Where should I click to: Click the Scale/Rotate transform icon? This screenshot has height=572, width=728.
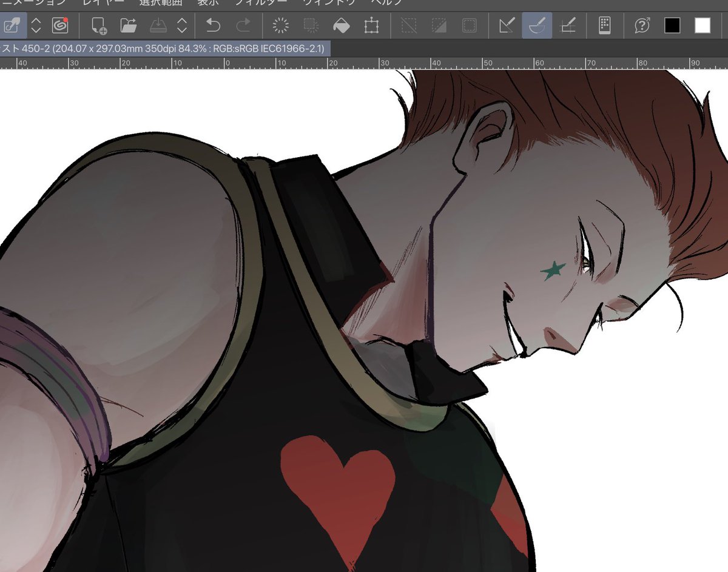coord(371,25)
